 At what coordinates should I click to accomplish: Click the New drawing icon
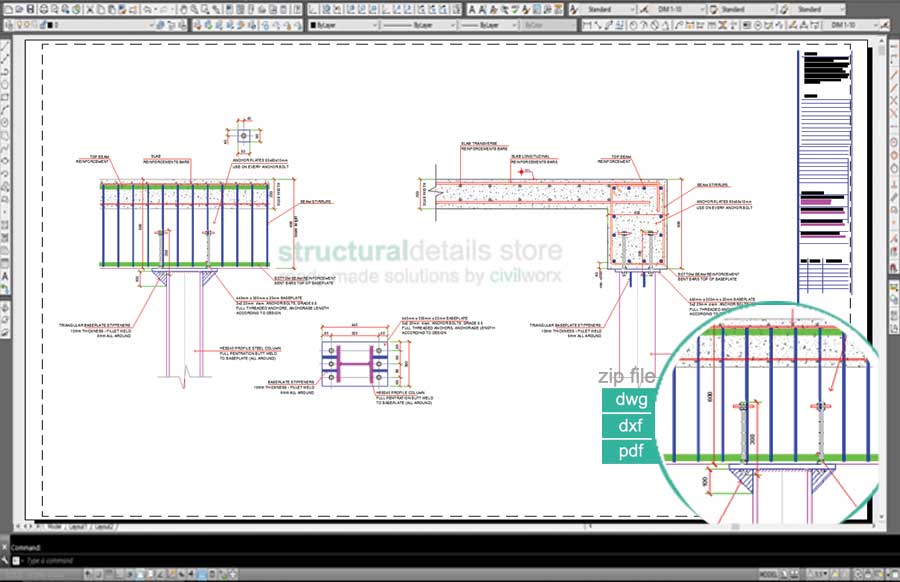pos(6,8)
